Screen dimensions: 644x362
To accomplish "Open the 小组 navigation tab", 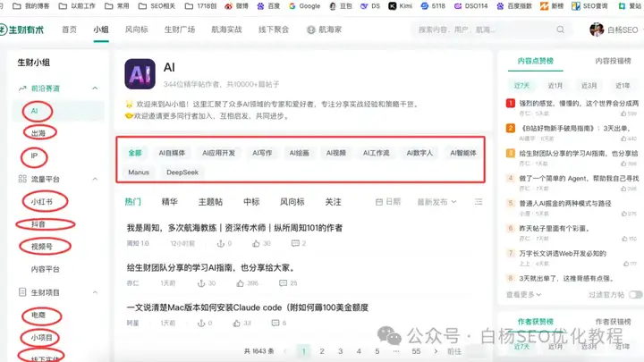I will coord(100,29).
